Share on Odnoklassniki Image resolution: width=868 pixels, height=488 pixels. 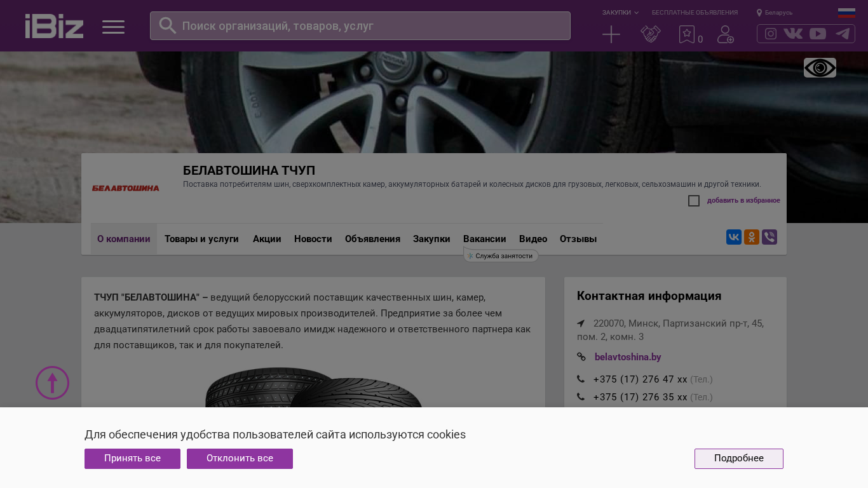751,237
